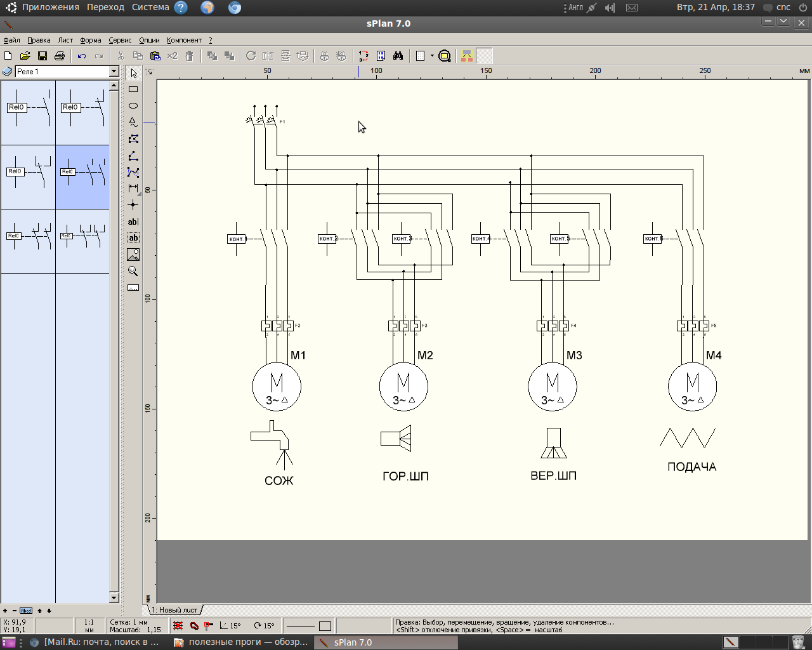The width and height of the screenshot is (812, 650).
Task: Pick the Bezier curve tool
Action: (133, 172)
